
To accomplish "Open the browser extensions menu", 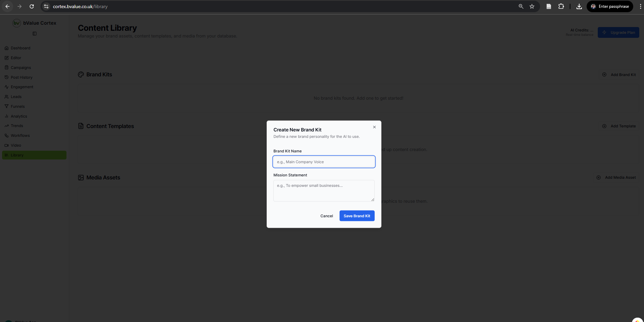I will coord(561,6).
